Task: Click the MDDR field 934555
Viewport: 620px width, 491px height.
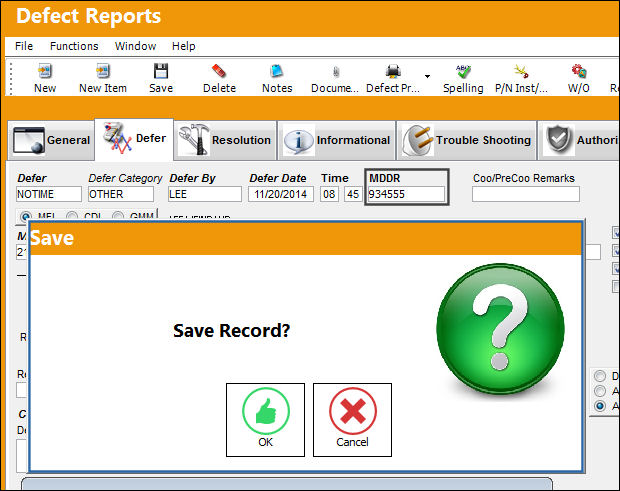Action: click(406, 194)
